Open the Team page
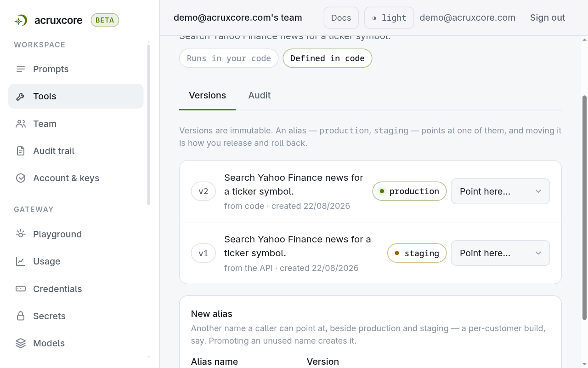The image size is (588, 368). click(76, 124)
